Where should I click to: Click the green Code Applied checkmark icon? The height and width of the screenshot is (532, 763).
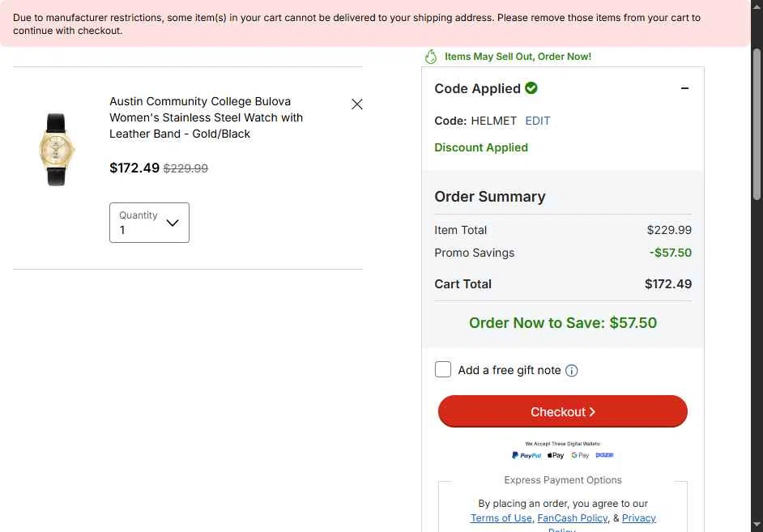pos(531,88)
